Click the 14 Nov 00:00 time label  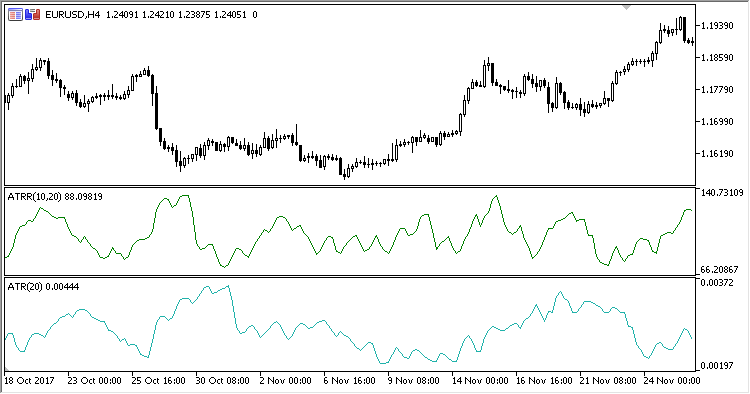tap(480, 381)
